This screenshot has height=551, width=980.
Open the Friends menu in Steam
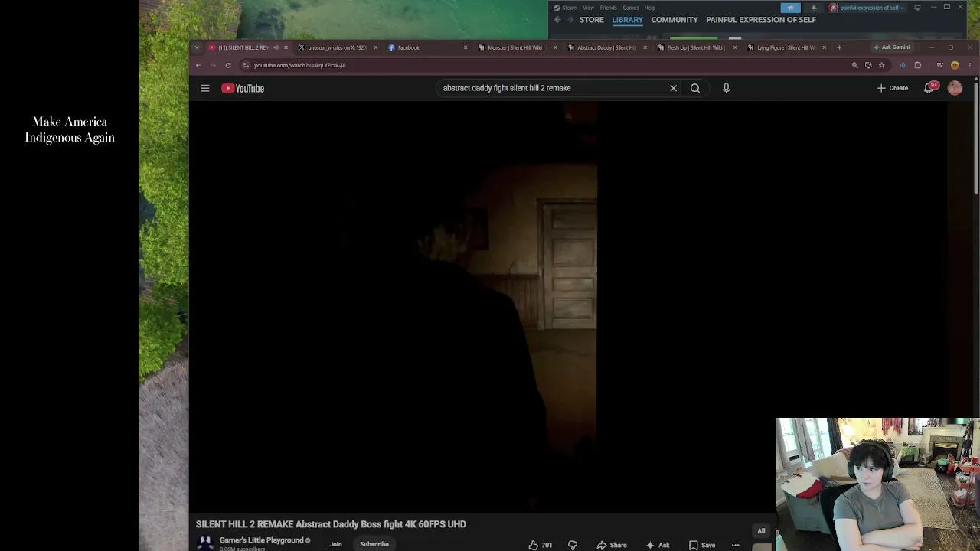pyautogui.click(x=609, y=8)
